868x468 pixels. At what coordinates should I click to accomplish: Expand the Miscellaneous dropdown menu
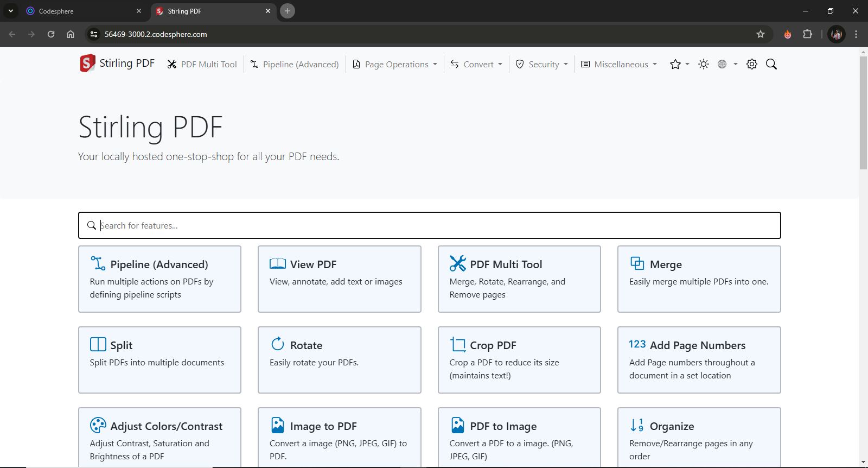619,64
